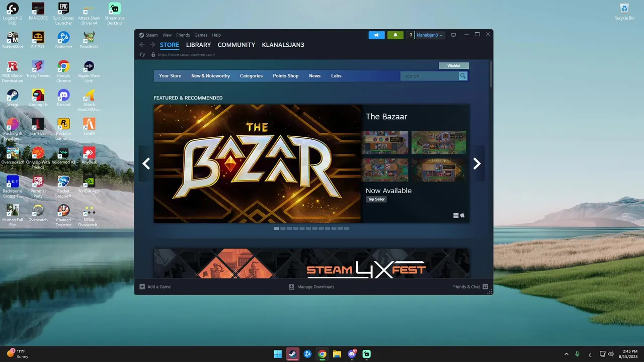Select the R.E.P.O. desktop icon

point(38,40)
